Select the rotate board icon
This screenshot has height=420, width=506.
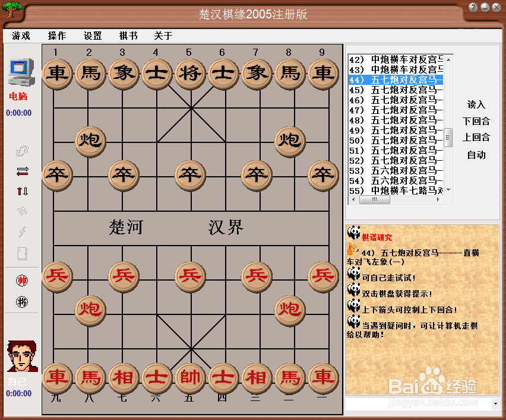pos(21,151)
